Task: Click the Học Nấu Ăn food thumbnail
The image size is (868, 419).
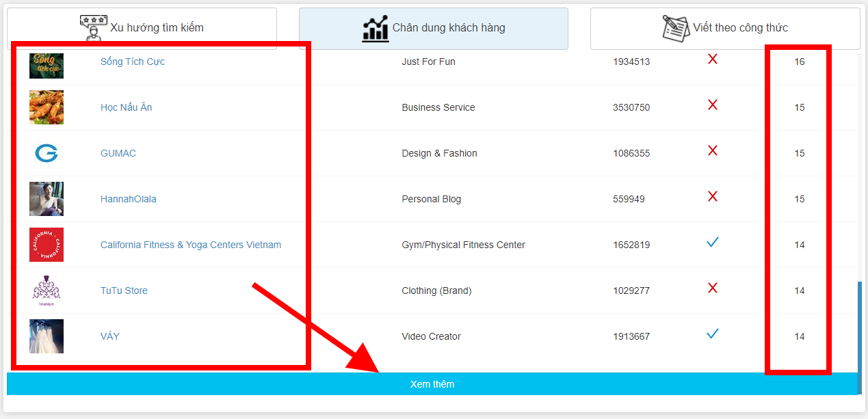Action: click(x=47, y=107)
